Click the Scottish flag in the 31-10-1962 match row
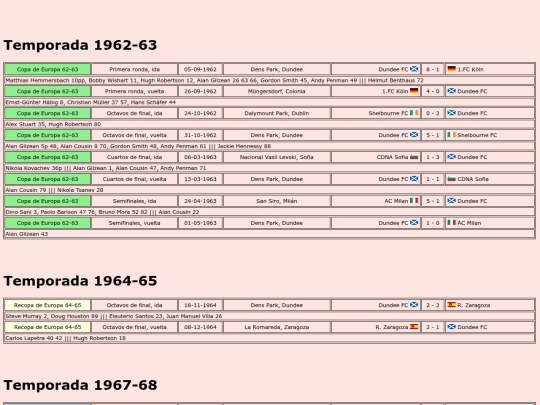Screen dimensions: 540x405 pos(414,135)
